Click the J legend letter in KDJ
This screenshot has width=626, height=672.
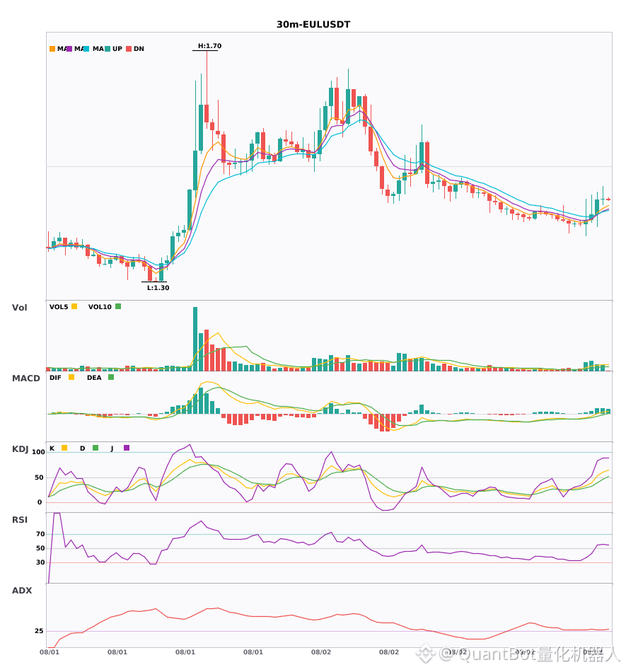tap(112, 448)
